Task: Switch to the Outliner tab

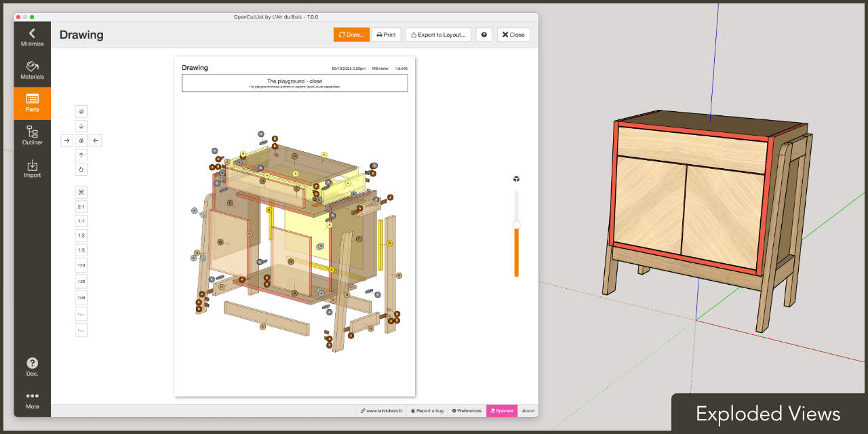Action: point(32,136)
